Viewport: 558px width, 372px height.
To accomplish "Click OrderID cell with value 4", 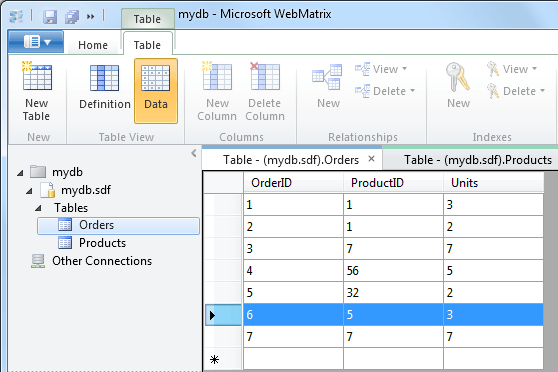I will pos(293,271).
